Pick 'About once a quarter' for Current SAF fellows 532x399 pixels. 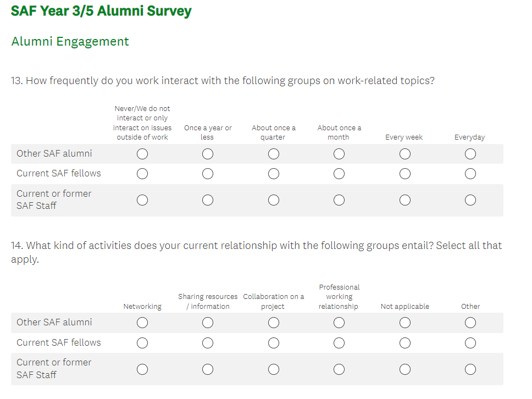[274, 174]
